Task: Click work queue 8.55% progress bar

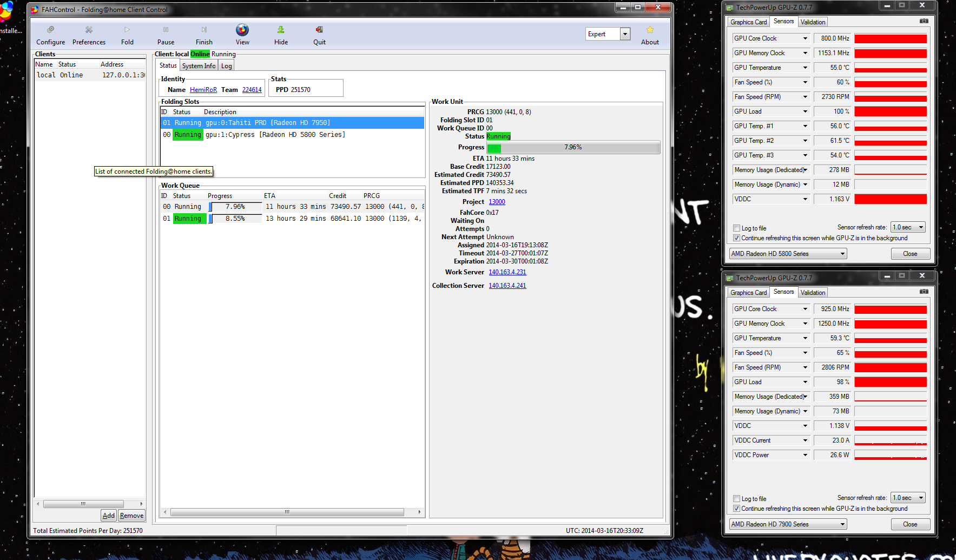Action: click(x=235, y=219)
